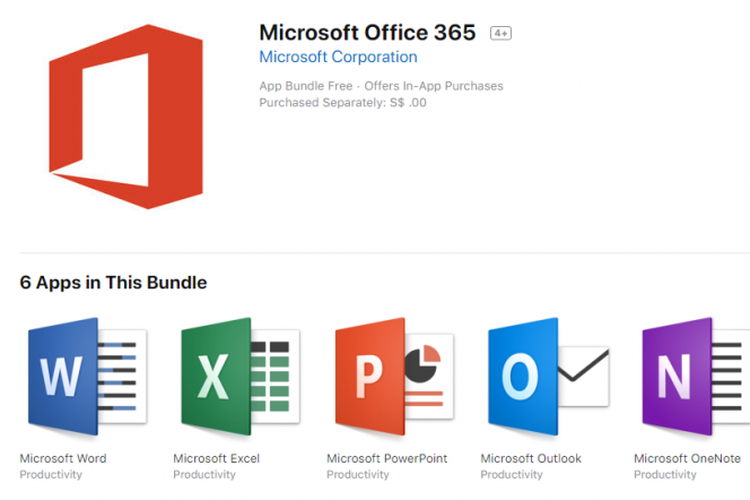Click the 6 Apps in This Bundle heading
Image resolution: width=750 pixels, height=500 pixels.
113,283
